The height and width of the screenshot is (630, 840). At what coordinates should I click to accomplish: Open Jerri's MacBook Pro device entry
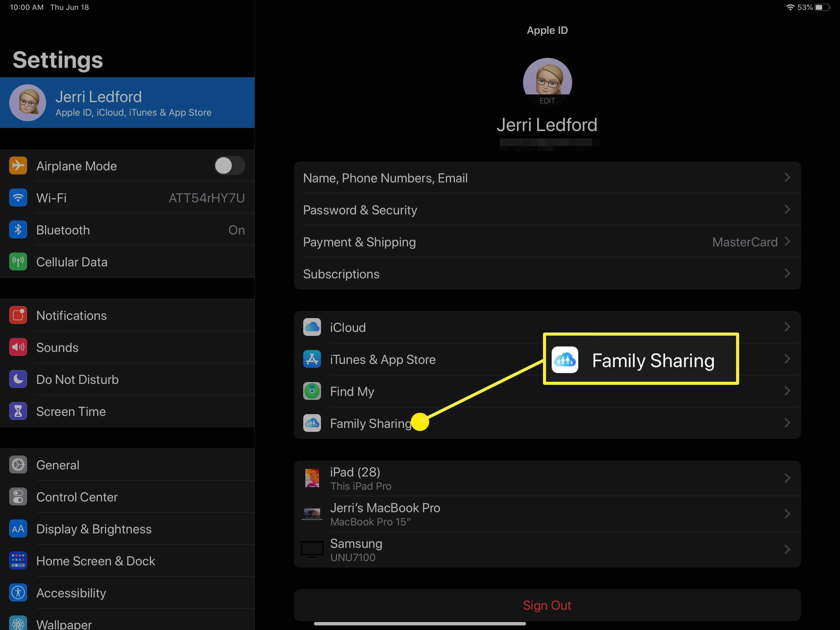(547, 514)
